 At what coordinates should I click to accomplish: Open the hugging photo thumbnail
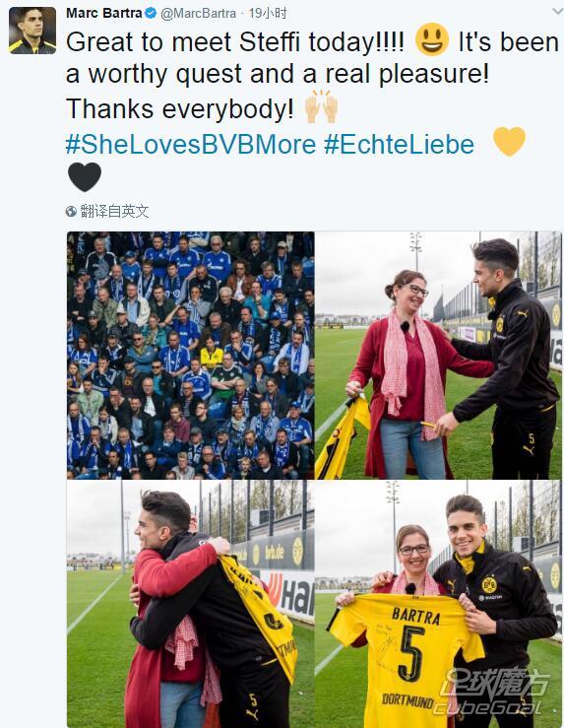click(x=191, y=604)
